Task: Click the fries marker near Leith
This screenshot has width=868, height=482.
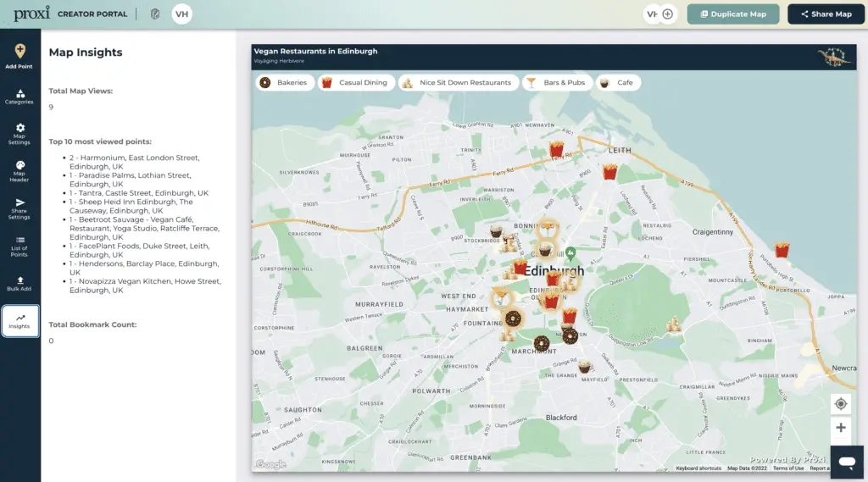Action: 610,172
